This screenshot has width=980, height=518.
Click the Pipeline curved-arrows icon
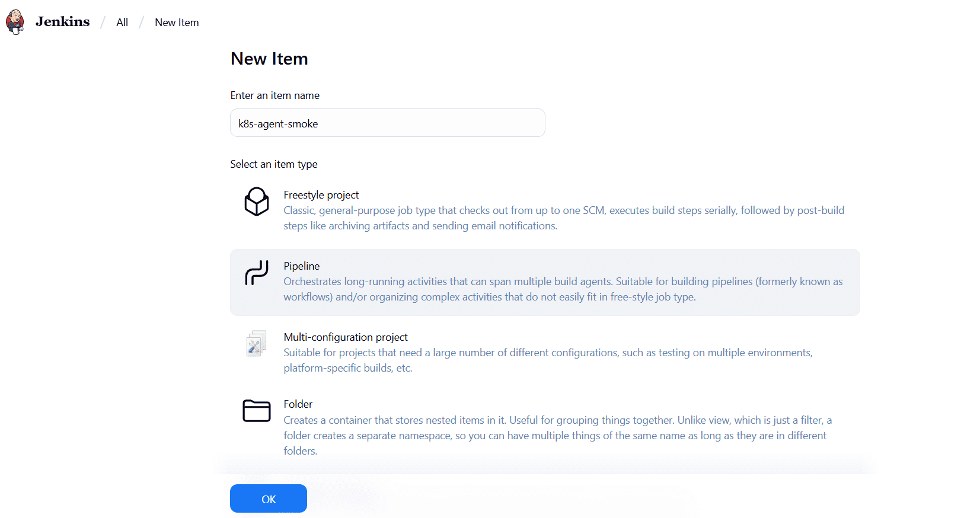point(256,273)
